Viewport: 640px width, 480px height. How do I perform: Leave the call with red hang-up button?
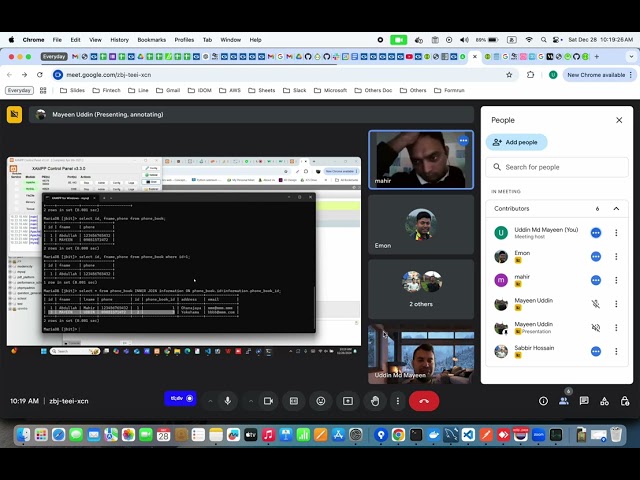coord(424,401)
